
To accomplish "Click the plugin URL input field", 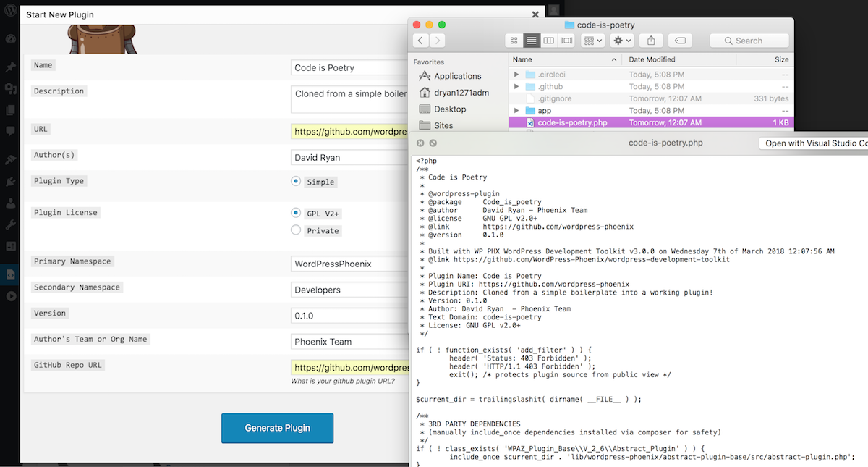I will coord(349,132).
